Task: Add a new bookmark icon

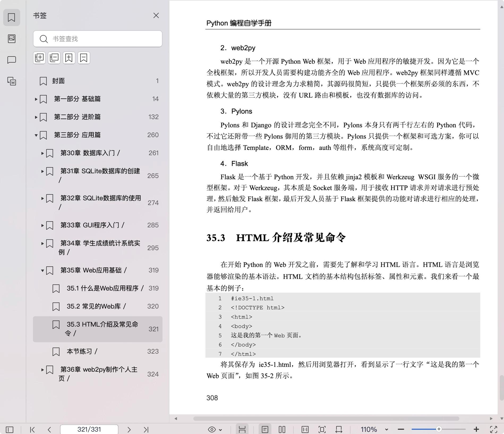Action: click(69, 58)
